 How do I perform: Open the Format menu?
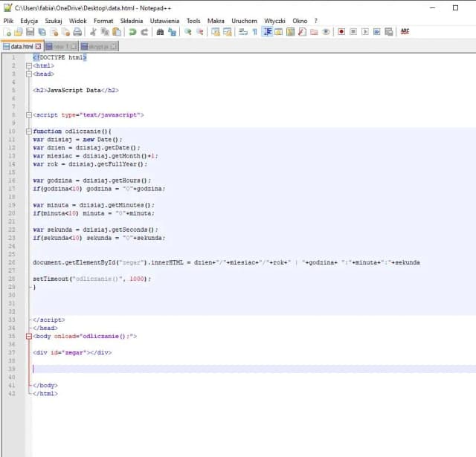pos(103,21)
